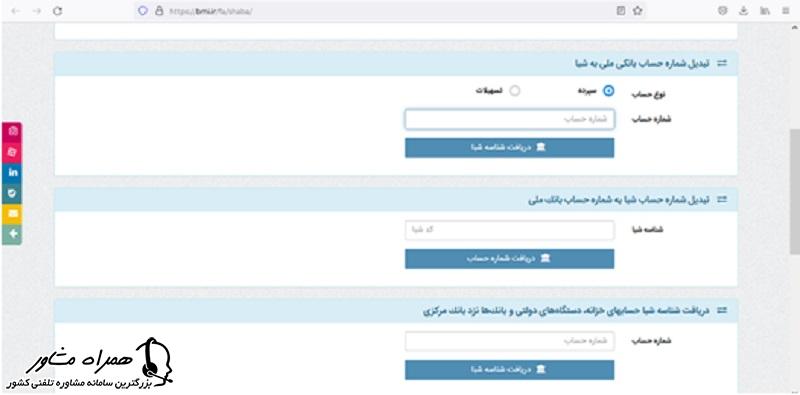
Task: Click the browser back arrow
Action: click(x=16, y=11)
